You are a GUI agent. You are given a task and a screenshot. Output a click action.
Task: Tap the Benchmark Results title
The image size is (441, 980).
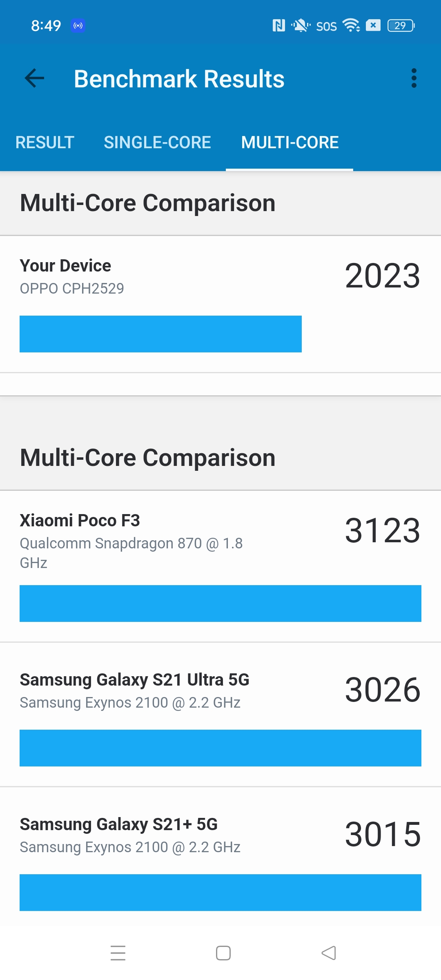click(x=179, y=78)
